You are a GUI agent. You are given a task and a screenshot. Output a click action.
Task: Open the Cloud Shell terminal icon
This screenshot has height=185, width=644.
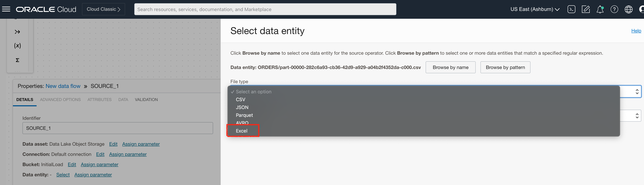tap(571, 9)
